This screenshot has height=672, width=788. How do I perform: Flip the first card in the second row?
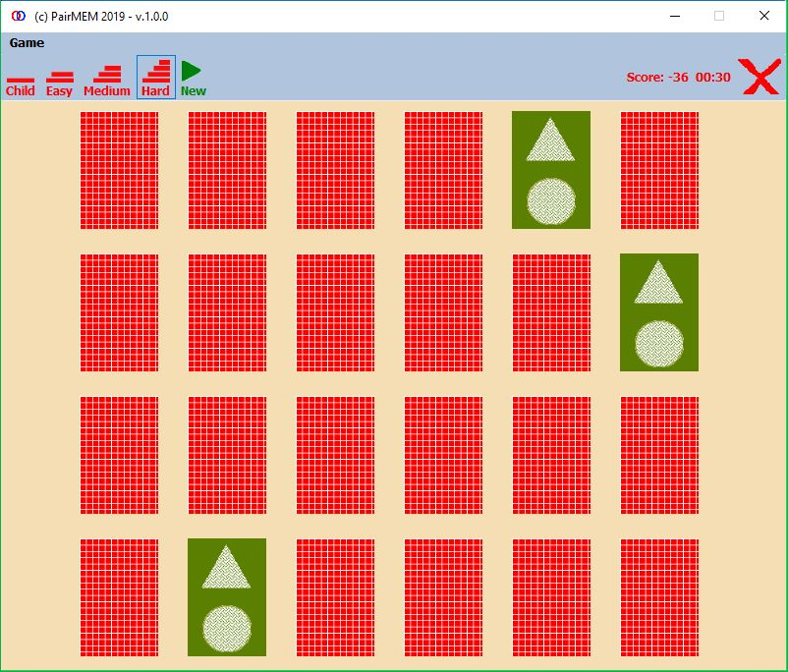click(x=119, y=312)
